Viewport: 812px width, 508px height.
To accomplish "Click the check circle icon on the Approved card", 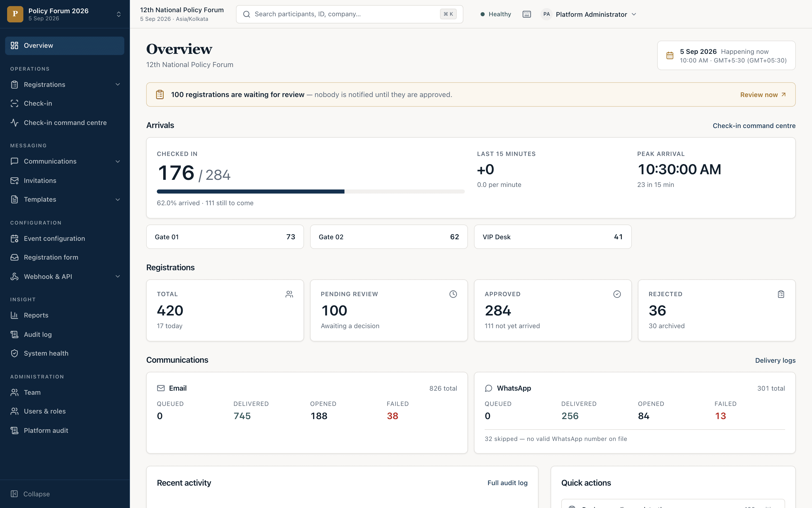I will pos(617,294).
